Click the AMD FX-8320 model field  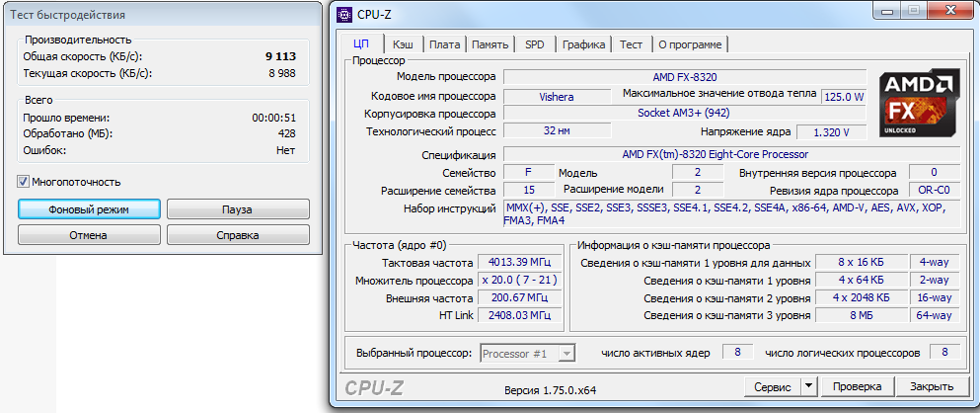(x=685, y=77)
